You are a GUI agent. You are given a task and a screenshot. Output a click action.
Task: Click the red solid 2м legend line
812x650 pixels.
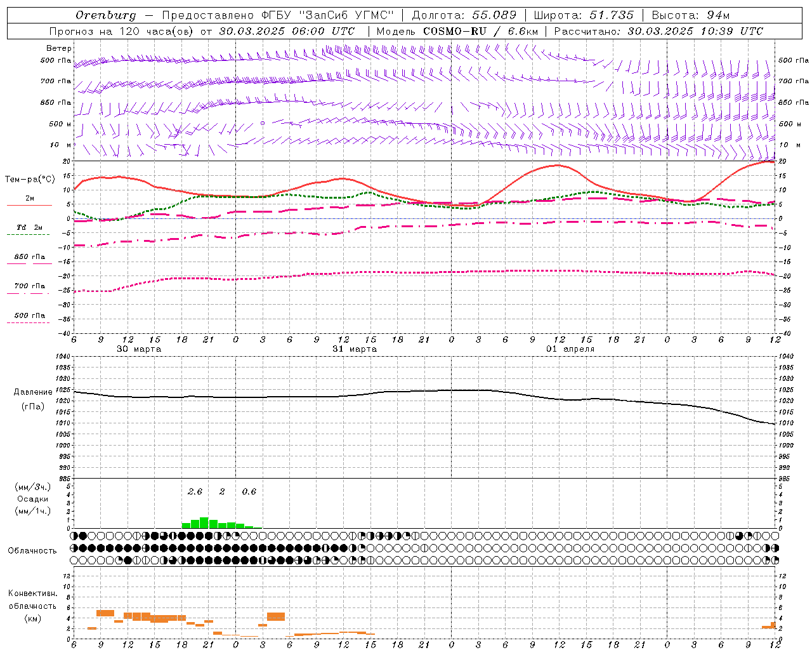(x=29, y=206)
